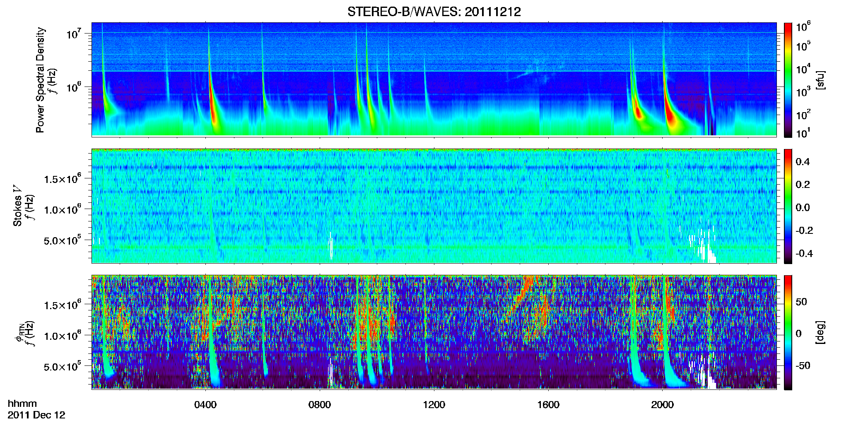Click the 10^5 value on the sfu color bar
Screen dimensions: 868x447
coord(803,46)
